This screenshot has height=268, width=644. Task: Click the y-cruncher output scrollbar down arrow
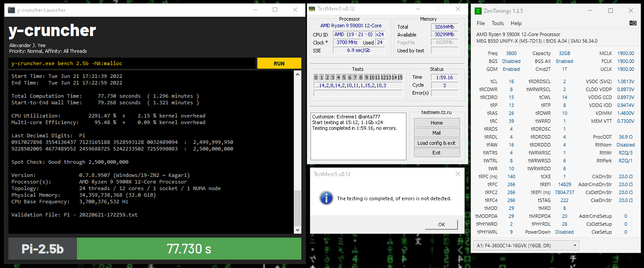297,230
